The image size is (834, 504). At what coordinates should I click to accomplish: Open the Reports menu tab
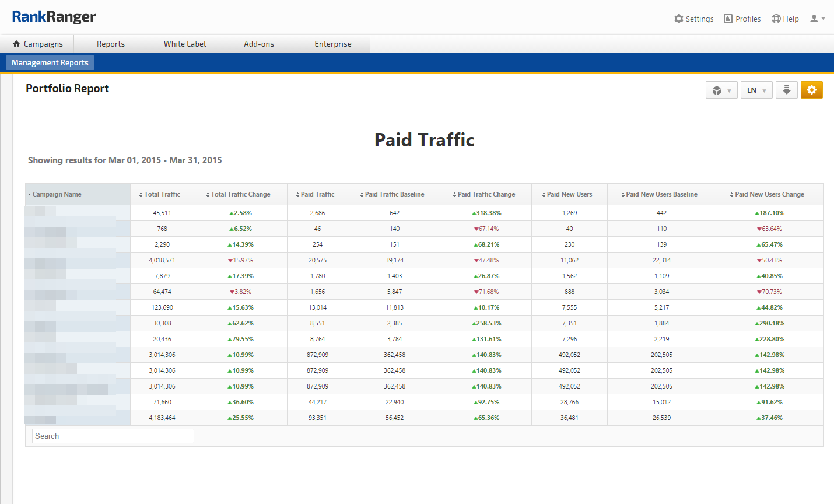[x=111, y=44]
